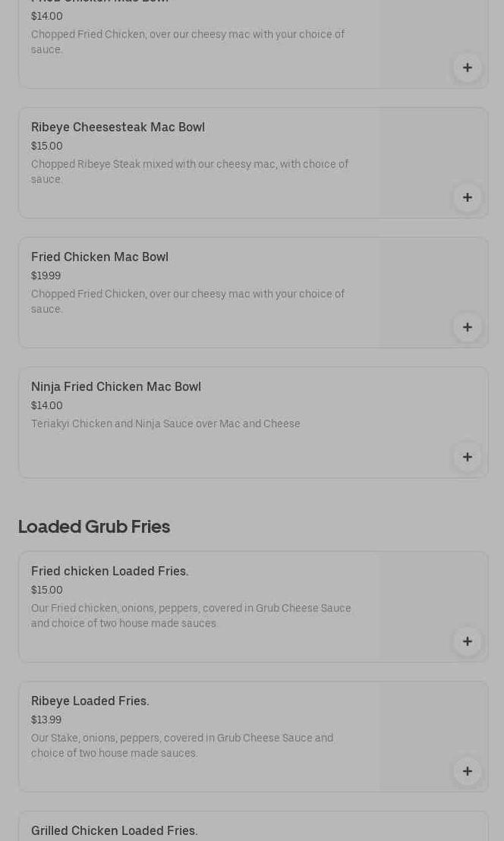Viewport: 504px width, 841px height.
Task: Click the Loaded Grub Fries section heading
Action: point(94,527)
